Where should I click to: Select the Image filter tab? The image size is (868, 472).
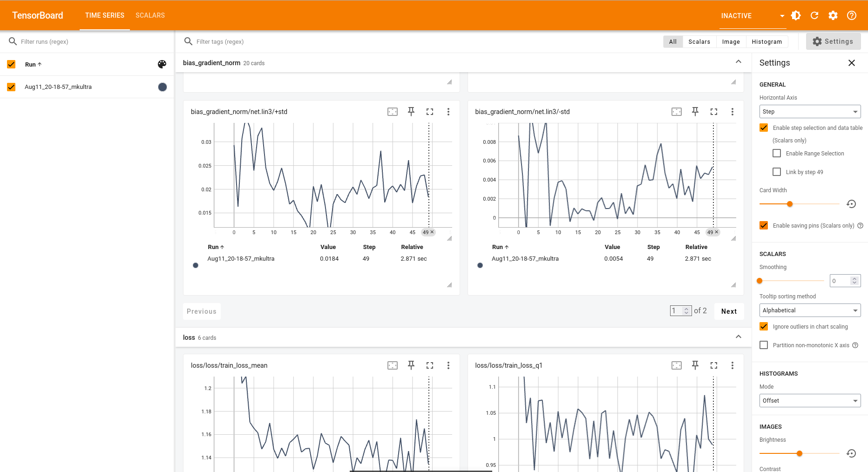731,41
